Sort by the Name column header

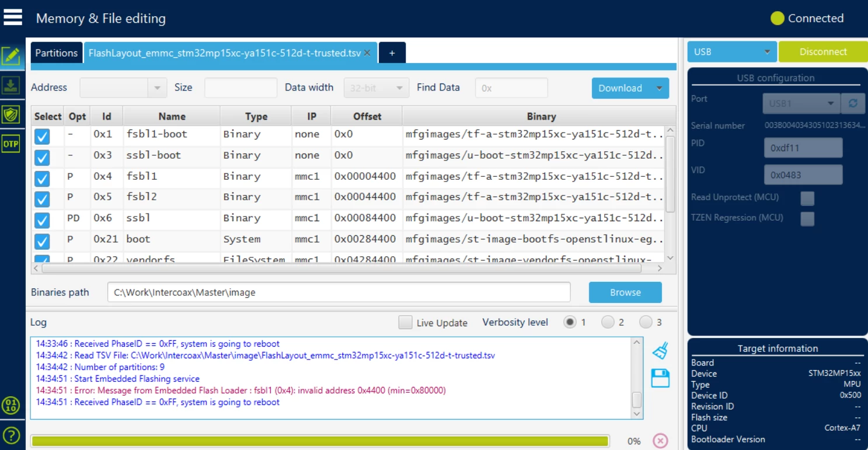click(172, 116)
